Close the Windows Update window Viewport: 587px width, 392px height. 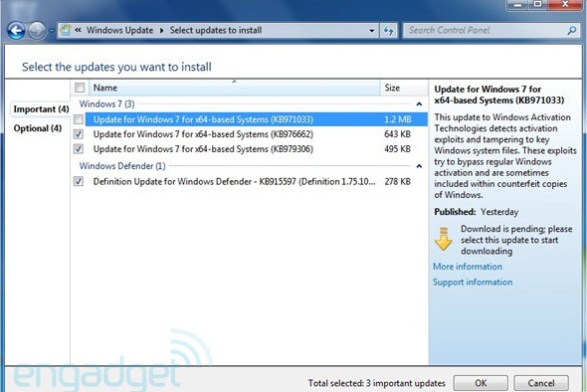[x=565, y=5]
